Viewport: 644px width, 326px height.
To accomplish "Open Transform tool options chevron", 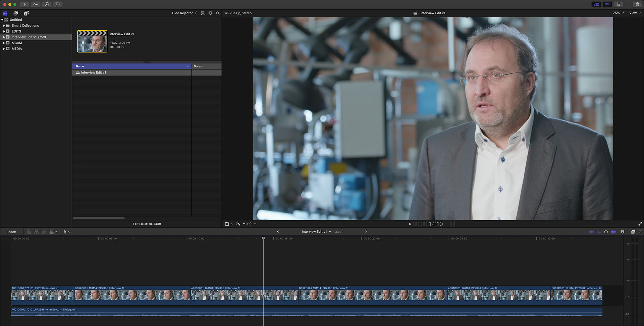I will coord(232,224).
